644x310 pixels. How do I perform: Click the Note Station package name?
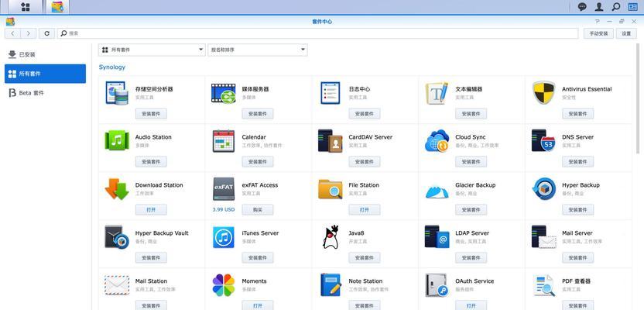tap(365, 281)
